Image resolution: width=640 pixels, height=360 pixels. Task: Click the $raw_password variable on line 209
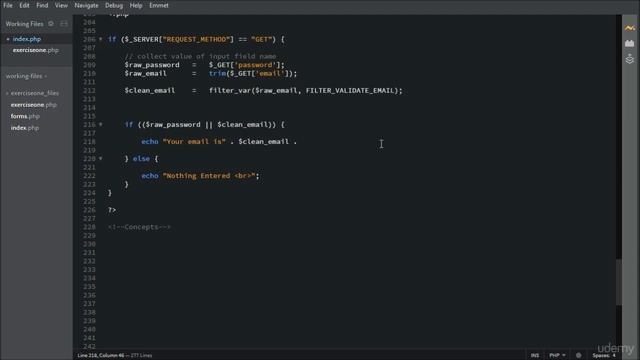152,65
